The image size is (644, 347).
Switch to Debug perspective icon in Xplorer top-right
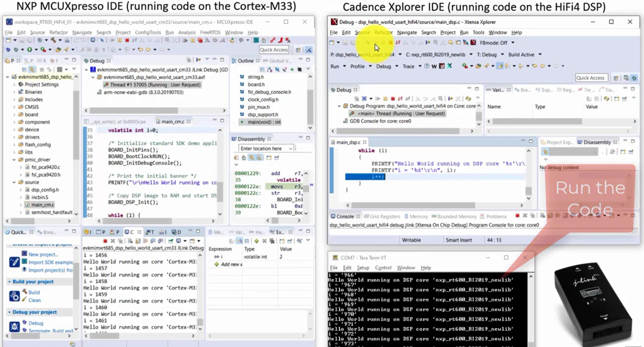tap(634, 78)
